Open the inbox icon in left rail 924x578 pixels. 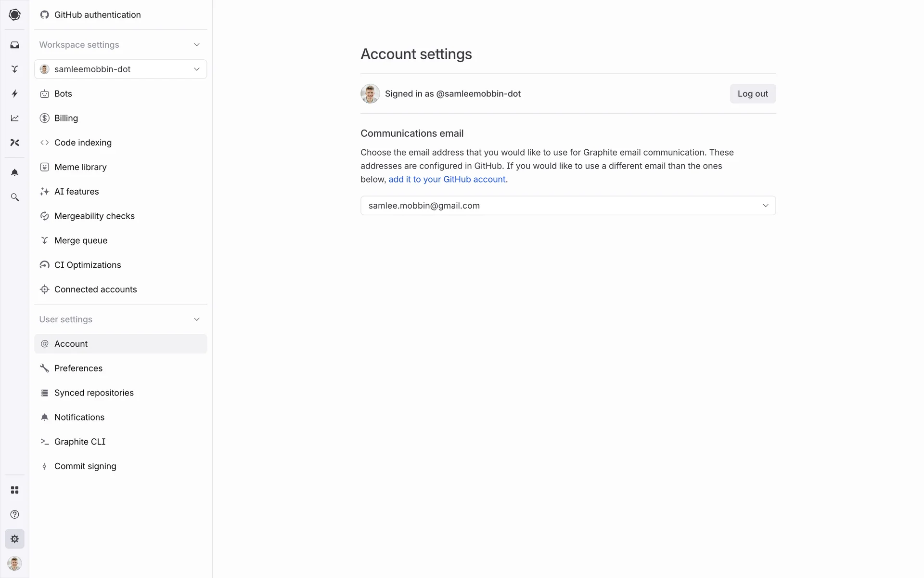point(14,45)
